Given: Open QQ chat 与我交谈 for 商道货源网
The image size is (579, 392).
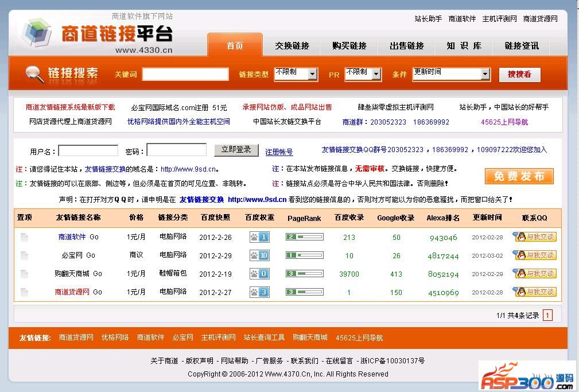Looking at the screenshot, I should [534, 292].
